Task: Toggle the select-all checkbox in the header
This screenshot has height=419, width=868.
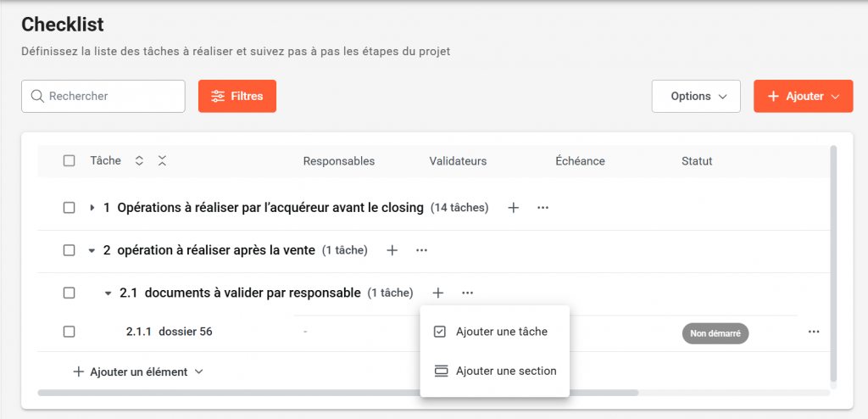Action: coord(70,161)
